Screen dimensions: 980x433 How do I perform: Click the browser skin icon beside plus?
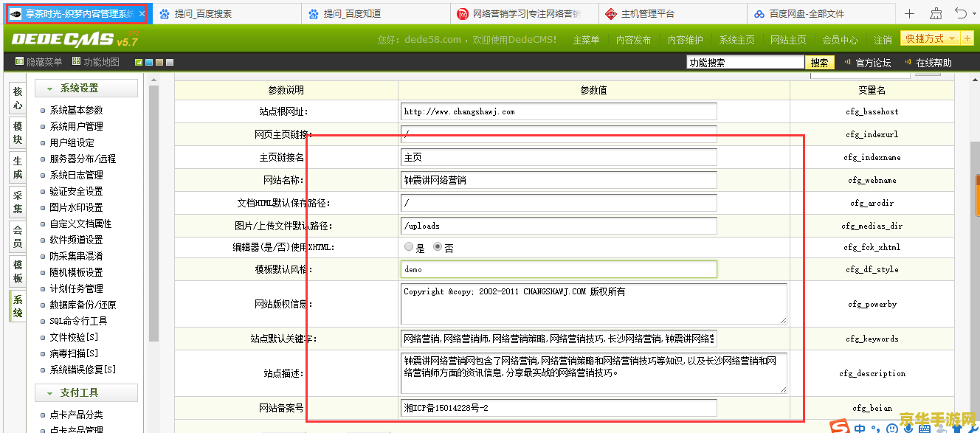935,13
